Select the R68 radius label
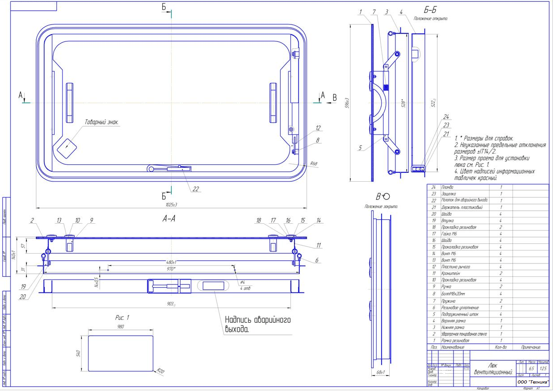The height and width of the screenshot is (392, 555). [x=314, y=164]
